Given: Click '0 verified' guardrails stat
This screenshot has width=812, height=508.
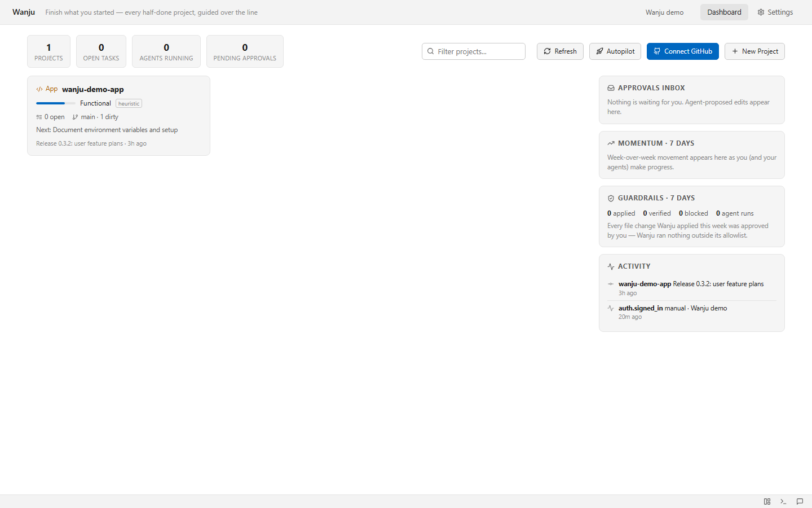Looking at the screenshot, I should (x=657, y=213).
